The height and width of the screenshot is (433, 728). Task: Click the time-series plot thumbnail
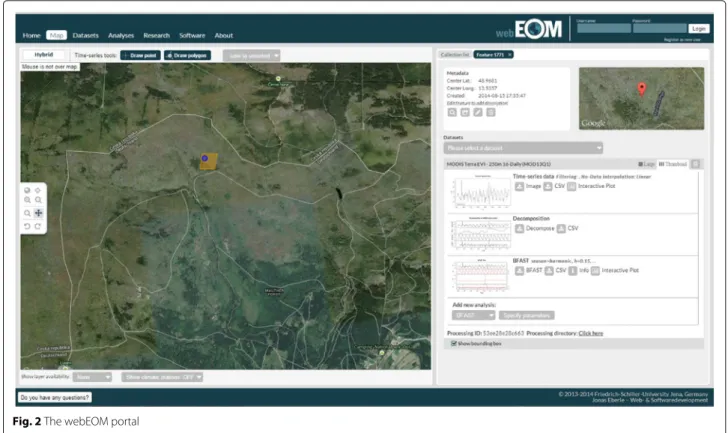pyautogui.click(x=482, y=192)
